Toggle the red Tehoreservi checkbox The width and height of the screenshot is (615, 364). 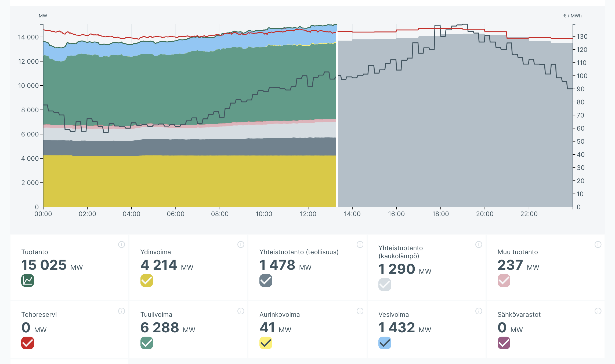28,343
